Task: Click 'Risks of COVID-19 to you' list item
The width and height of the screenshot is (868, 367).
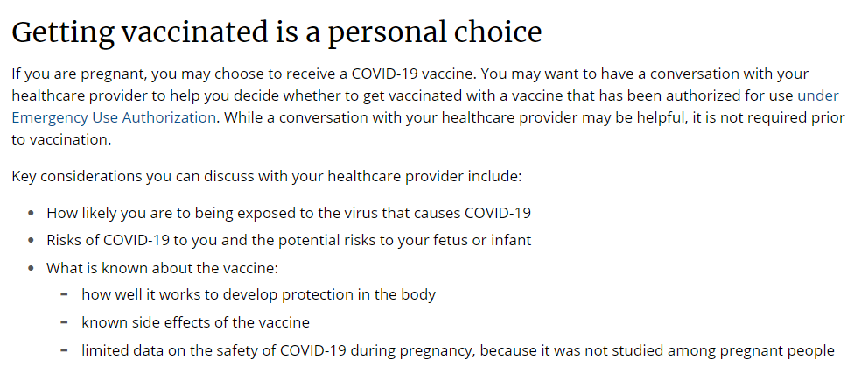Action: tap(289, 240)
